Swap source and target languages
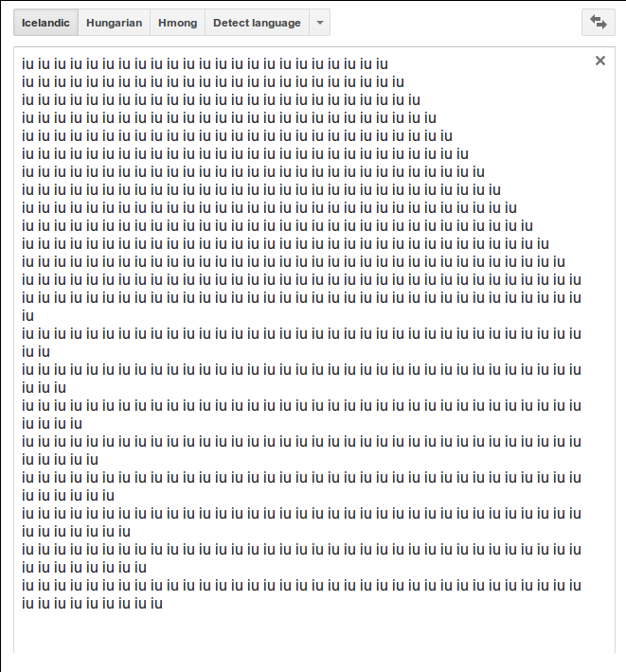Image resolution: width=626 pixels, height=672 pixels. tap(599, 23)
